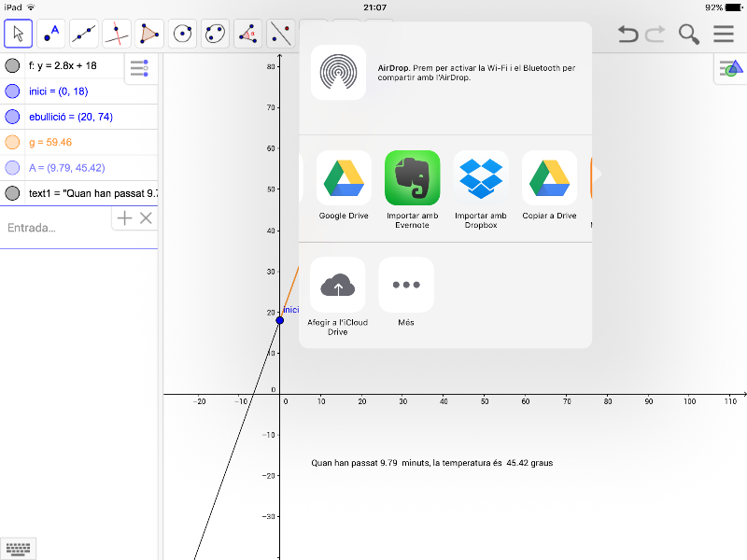Redo the last undone action
This screenshot has height=560, width=747.
[655, 35]
